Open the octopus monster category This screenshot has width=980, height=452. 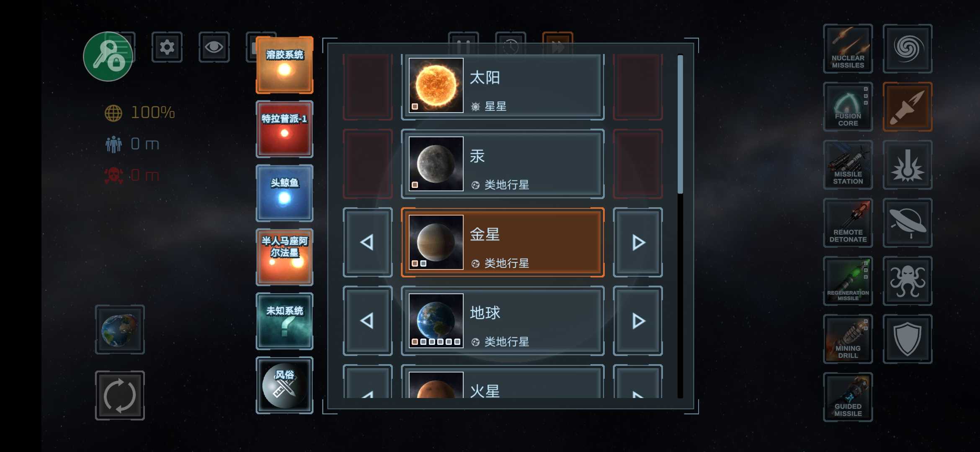pyautogui.click(x=908, y=281)
